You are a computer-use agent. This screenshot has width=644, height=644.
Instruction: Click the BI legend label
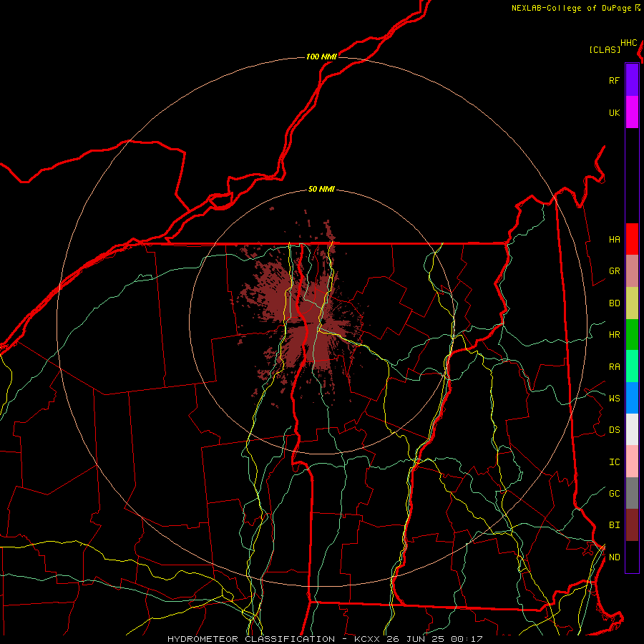(614, 525)
